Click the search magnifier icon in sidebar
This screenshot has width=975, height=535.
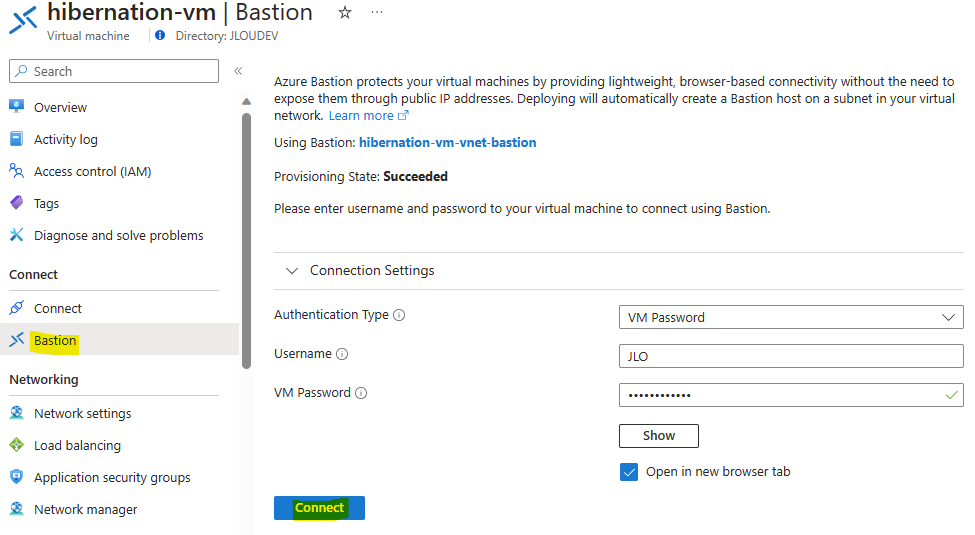pyautogui.click(x=22, y=71)
